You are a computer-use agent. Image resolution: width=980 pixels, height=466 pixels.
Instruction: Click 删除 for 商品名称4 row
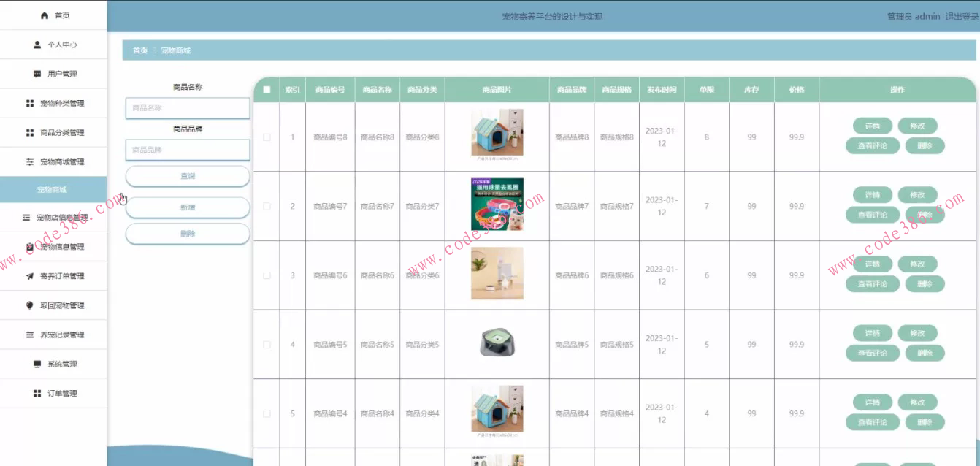(925, 422)
